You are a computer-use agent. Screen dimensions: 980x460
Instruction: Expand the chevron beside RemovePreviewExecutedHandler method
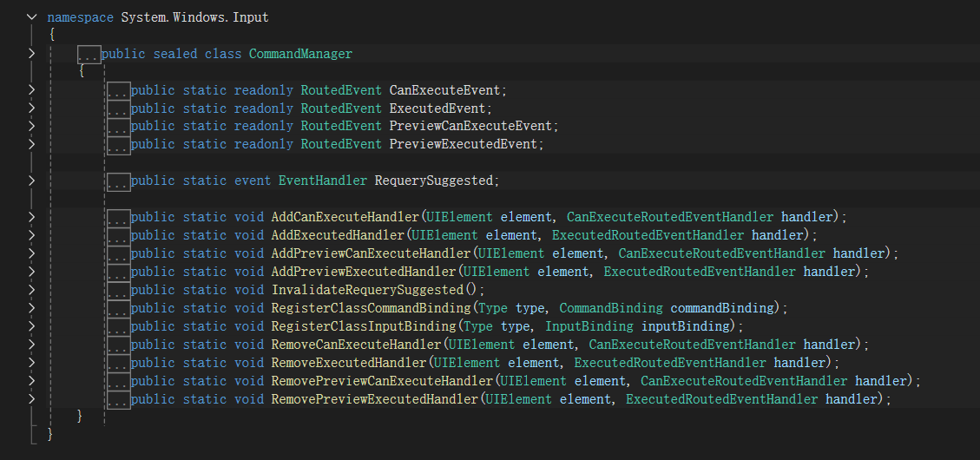[x=32, y=399]
